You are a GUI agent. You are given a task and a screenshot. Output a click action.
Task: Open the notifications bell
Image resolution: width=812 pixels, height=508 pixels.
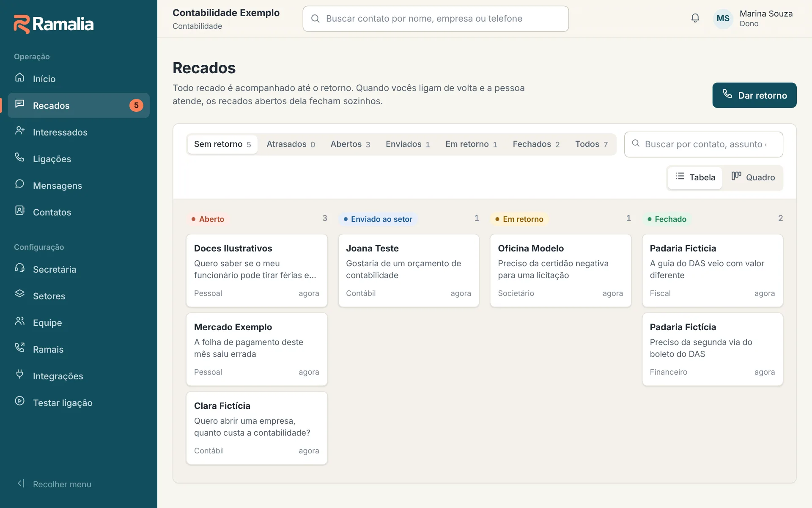(695, 18)
